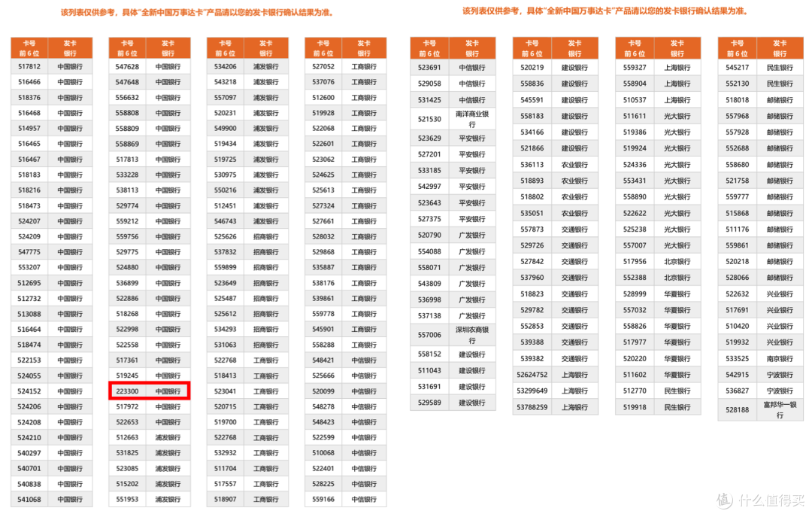Select card prefix 514957
The width and height of the screenshot is (812, 517).
click(x=29, y=128)
